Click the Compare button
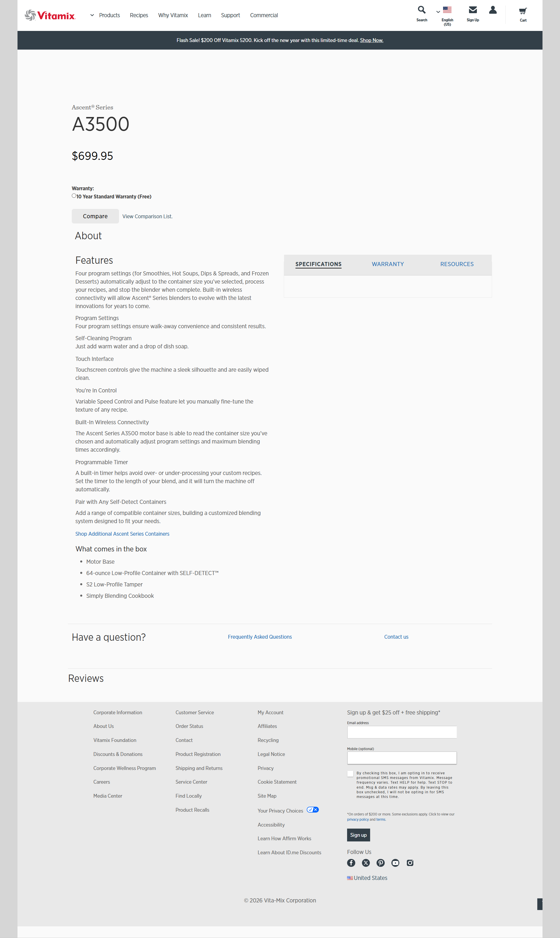This screenshot has height=938, width=560. (95, 216)
